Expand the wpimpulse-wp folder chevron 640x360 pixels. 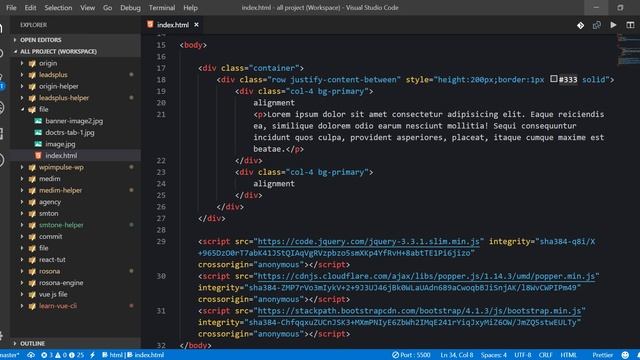[22, 167]
